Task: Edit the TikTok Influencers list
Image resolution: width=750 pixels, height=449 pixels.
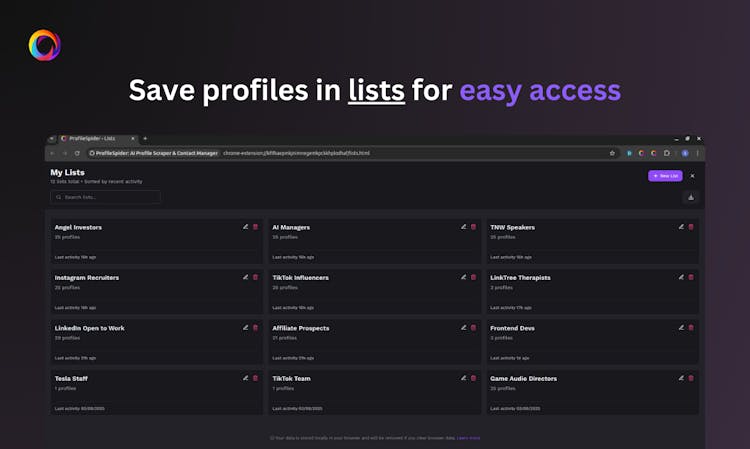Action: coord(463,277)
